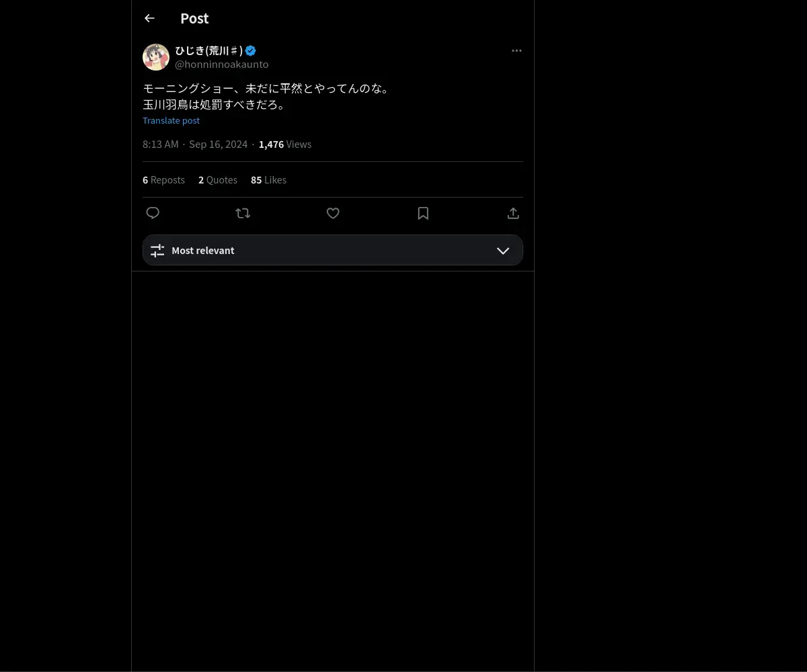The height and width of the screenshot is (672, 807).
Task: Click the Translate post link
Action: click(171, 120)
